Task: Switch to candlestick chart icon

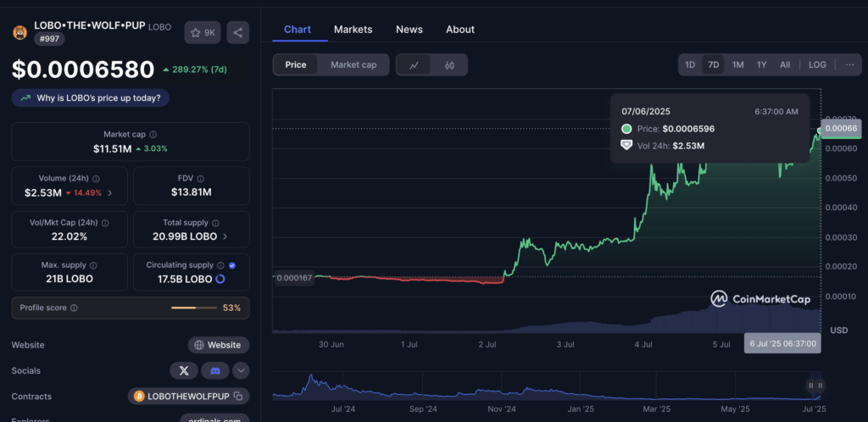Action: point(449,64)
